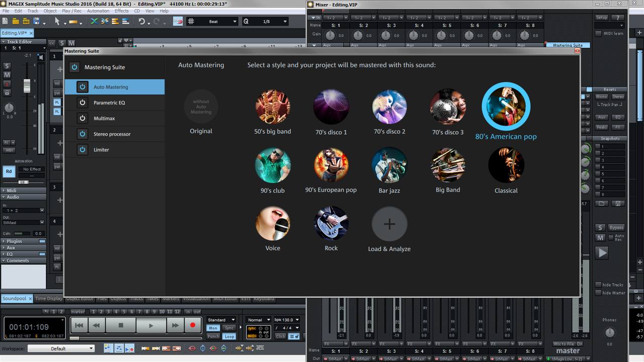
Task: Open the 4/4 time signature dropdown
Action: [x=287, y=328]
